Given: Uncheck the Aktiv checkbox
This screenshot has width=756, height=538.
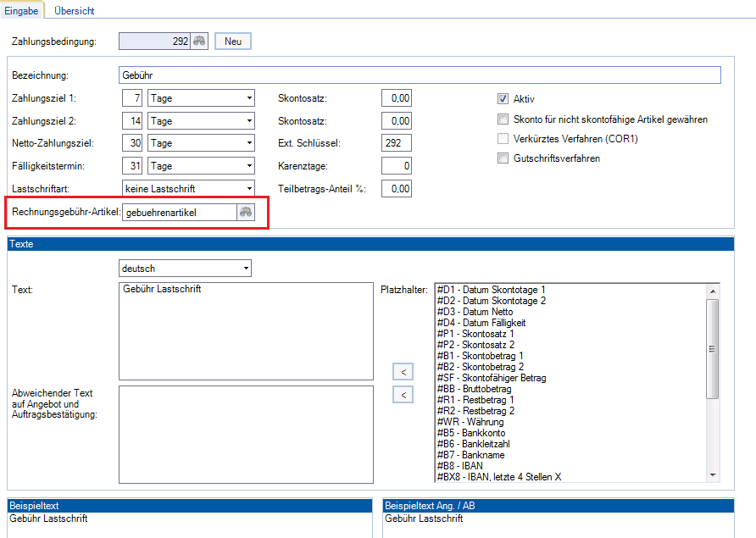Looking at the screenshot, I should 503,98.
